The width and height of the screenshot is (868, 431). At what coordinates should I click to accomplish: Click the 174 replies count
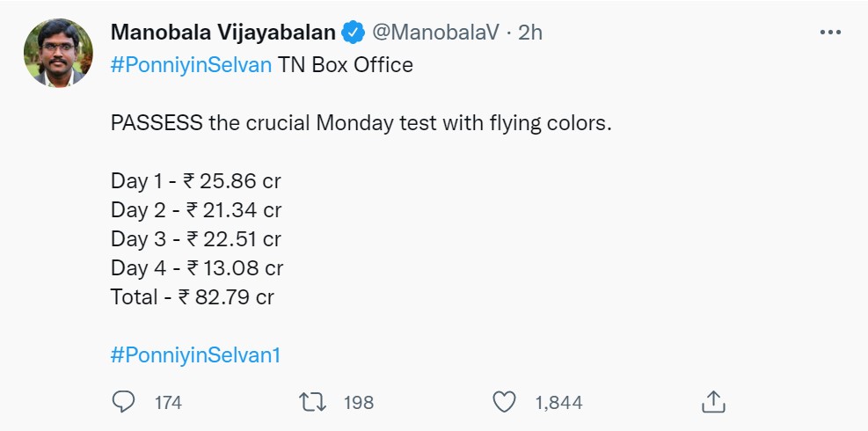(x=168, y=403)
